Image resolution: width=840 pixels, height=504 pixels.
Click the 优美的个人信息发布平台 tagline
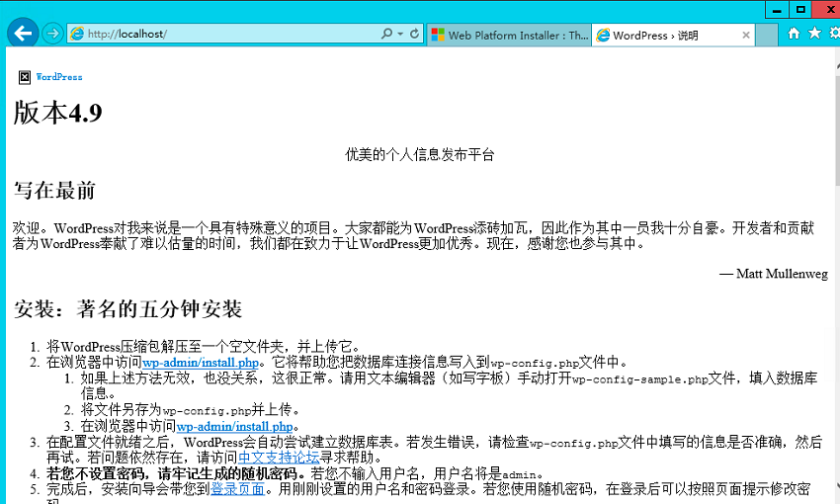coord(420,155)
